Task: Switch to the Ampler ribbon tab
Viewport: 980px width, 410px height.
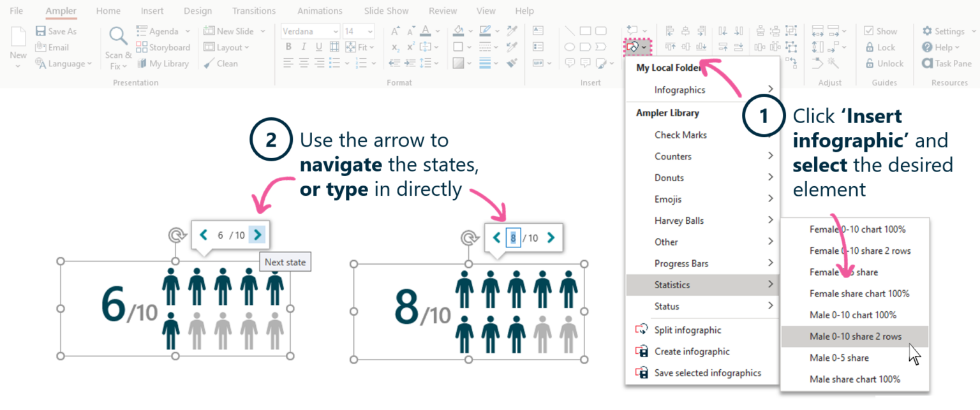Action: coord(61,10)
